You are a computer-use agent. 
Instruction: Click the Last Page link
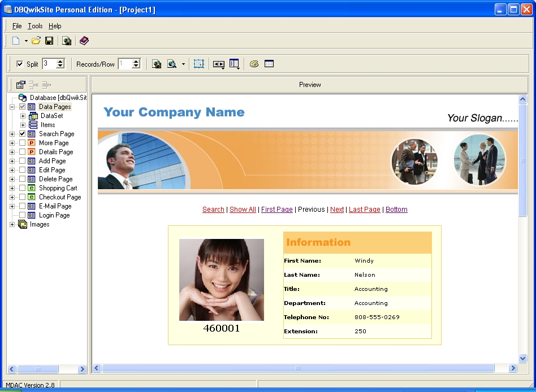(x=364, y=210)
